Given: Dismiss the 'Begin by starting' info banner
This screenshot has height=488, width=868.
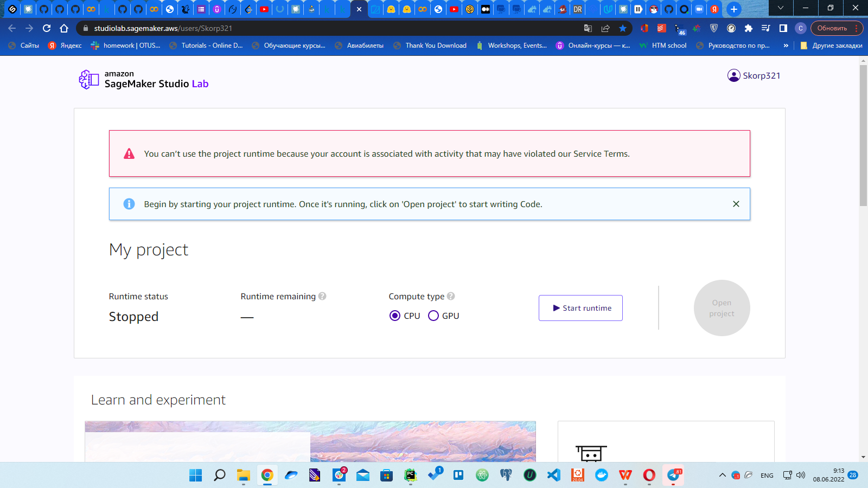Looking at the screenshot, I should tap(736, 204).
